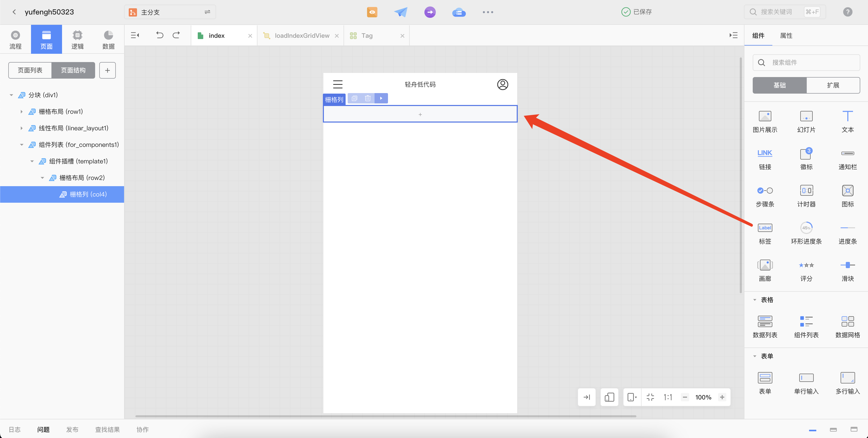Click the paper plane publish icon
This screenshot has width=868, height=438.
click(401, 12)
